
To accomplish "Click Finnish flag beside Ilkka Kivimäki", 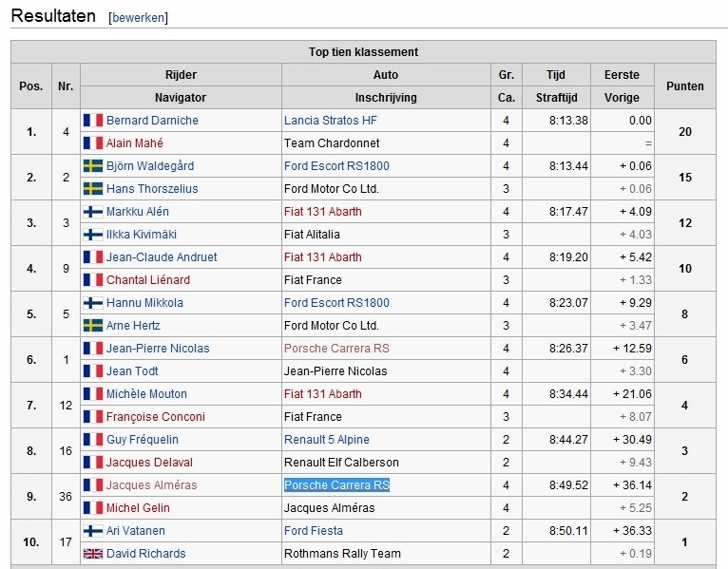I will [x=93, y=235].
